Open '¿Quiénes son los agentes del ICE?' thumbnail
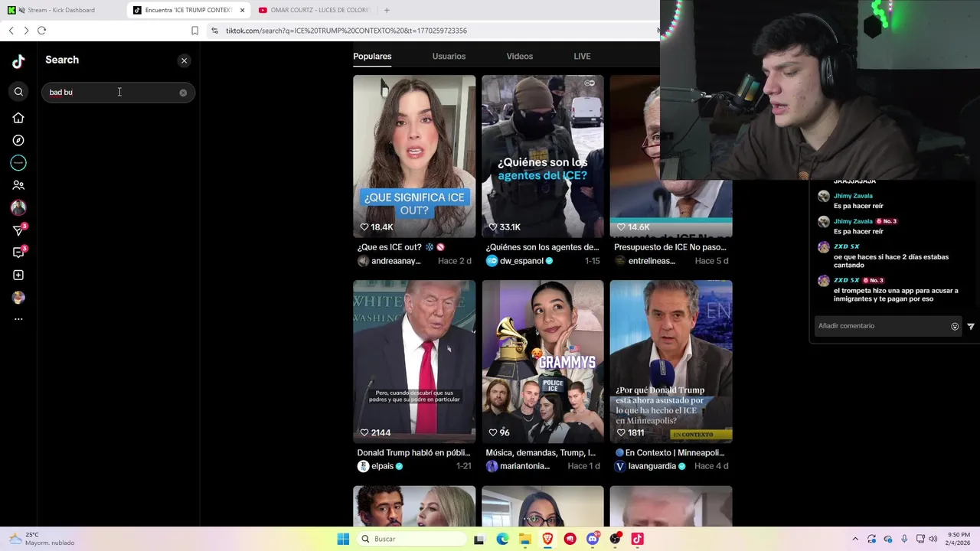This screenshot has height=551, width=980. click(x=543, y=156)
